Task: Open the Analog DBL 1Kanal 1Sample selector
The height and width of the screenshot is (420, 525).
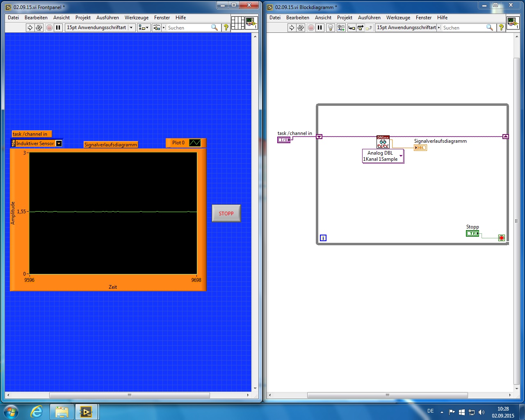Action: [x=383, y=156]
